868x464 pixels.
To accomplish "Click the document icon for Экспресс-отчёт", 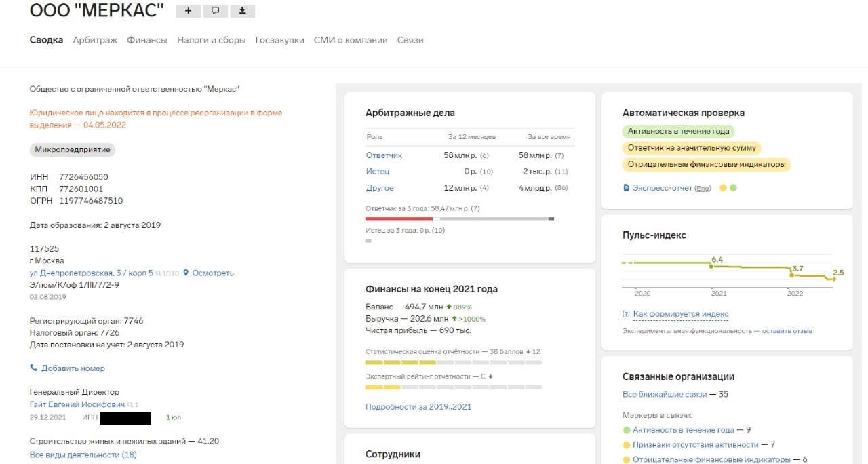I will click(x=626, y=187).
